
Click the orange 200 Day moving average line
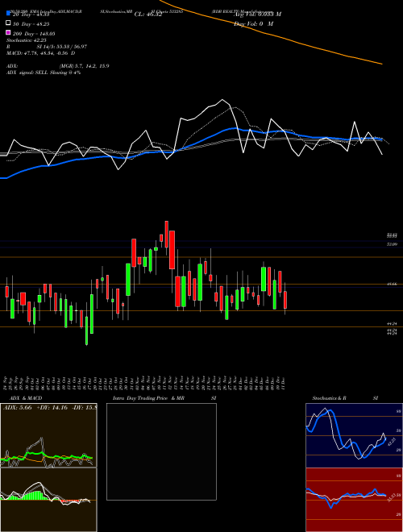click(x=272, y=35)
